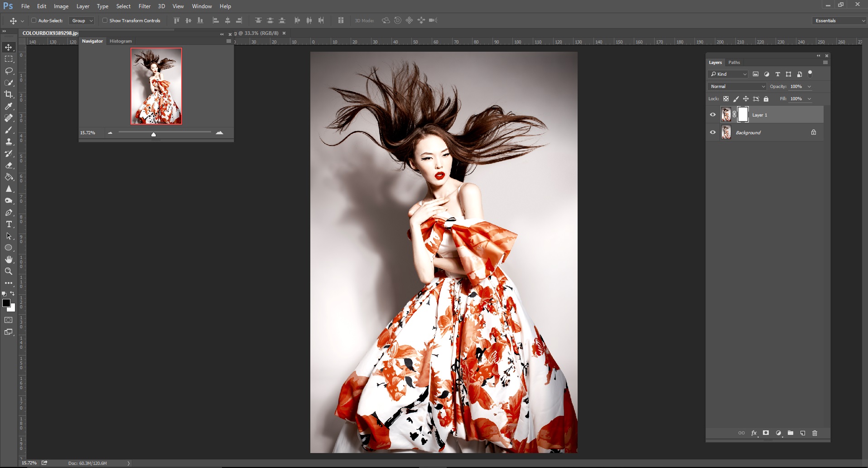Click the foreground color swatch
The image size is (868, 468).
coord(6,303)
